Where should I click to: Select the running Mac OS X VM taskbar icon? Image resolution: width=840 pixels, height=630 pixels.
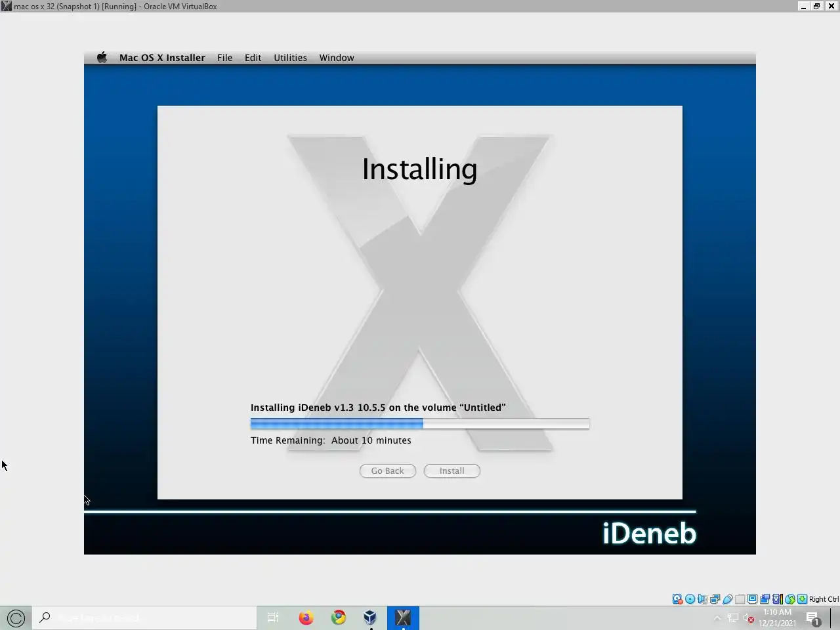pyautogui.click(x=403, y=618)
